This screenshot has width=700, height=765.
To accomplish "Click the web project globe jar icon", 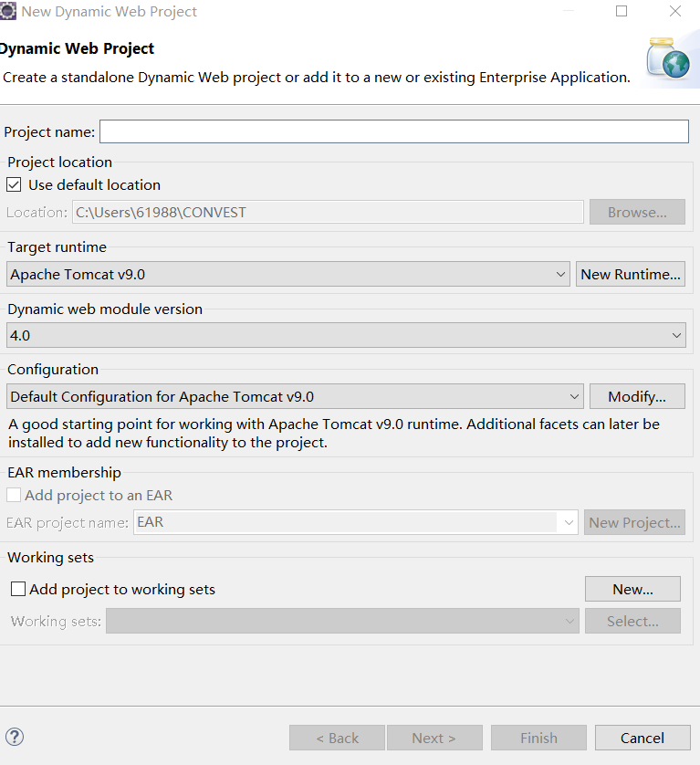I will tap(668, 59).
